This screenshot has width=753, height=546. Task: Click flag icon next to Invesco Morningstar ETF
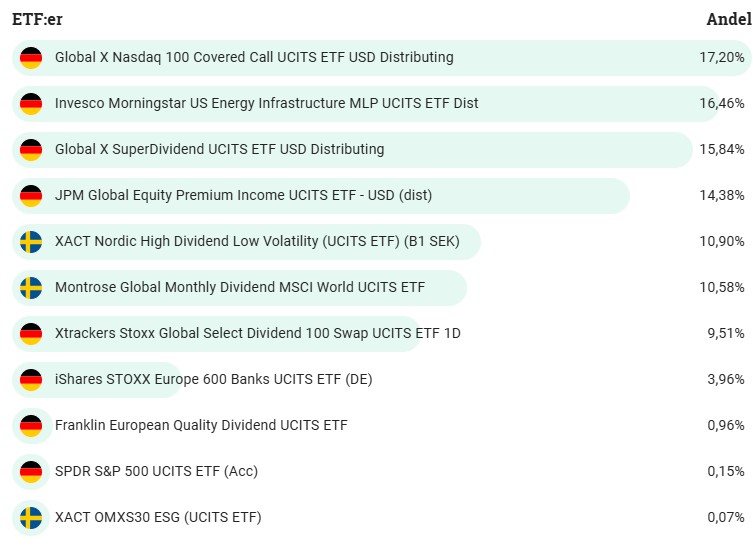click(x=31, y=104)
